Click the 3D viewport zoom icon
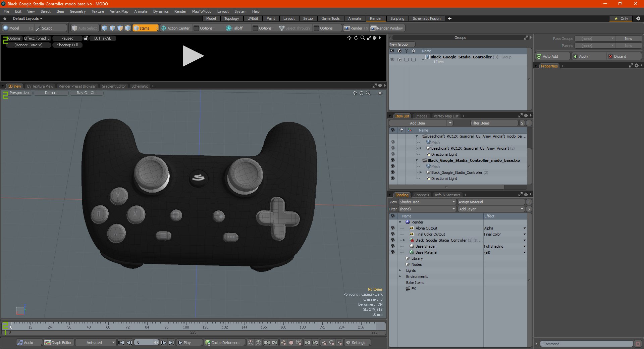 pyautogui.click(x=368, y=93)
